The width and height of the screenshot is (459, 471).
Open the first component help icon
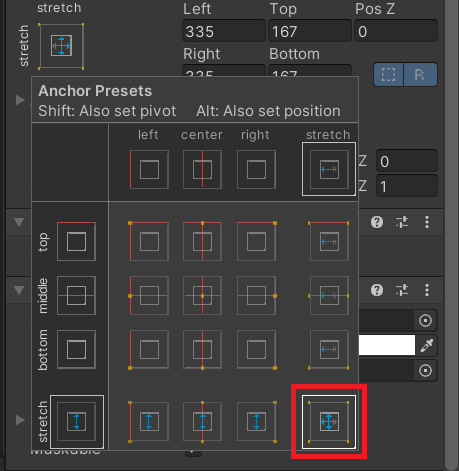coord(377,222)
